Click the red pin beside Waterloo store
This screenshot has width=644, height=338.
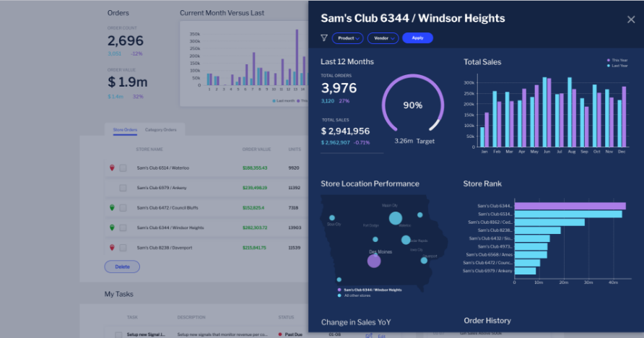click(112, 168)
